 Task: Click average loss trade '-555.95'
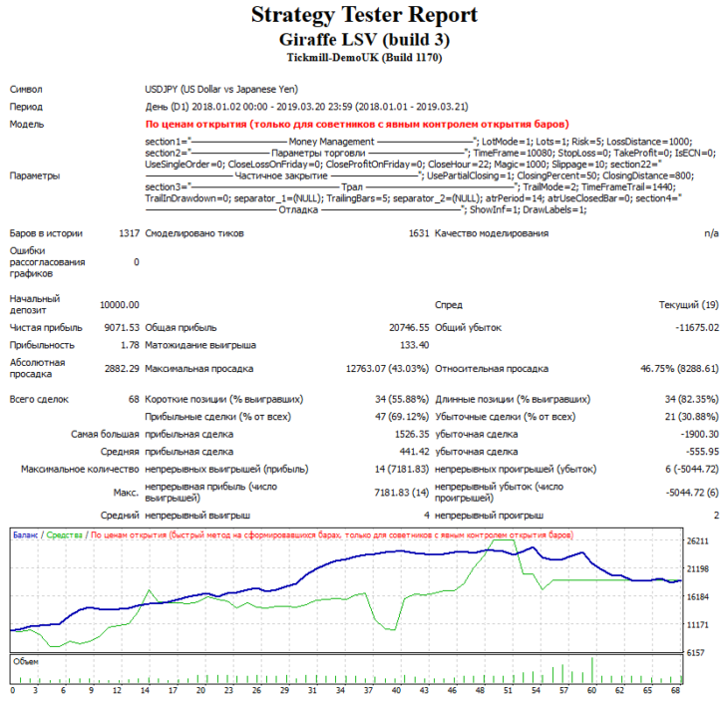702,452
